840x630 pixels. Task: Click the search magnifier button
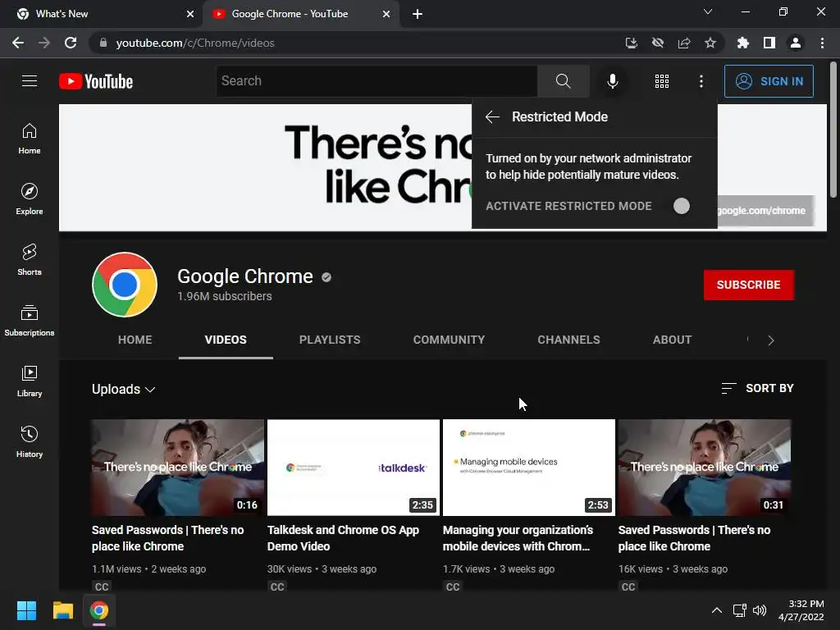563,81
